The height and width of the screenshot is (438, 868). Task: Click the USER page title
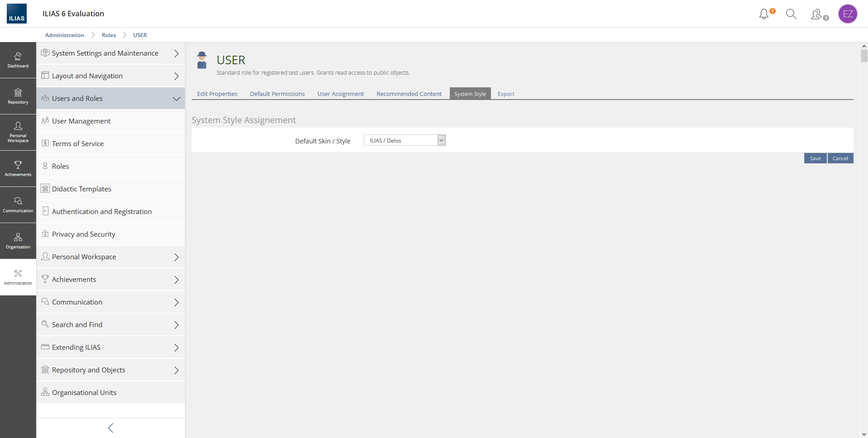[231, 60]
